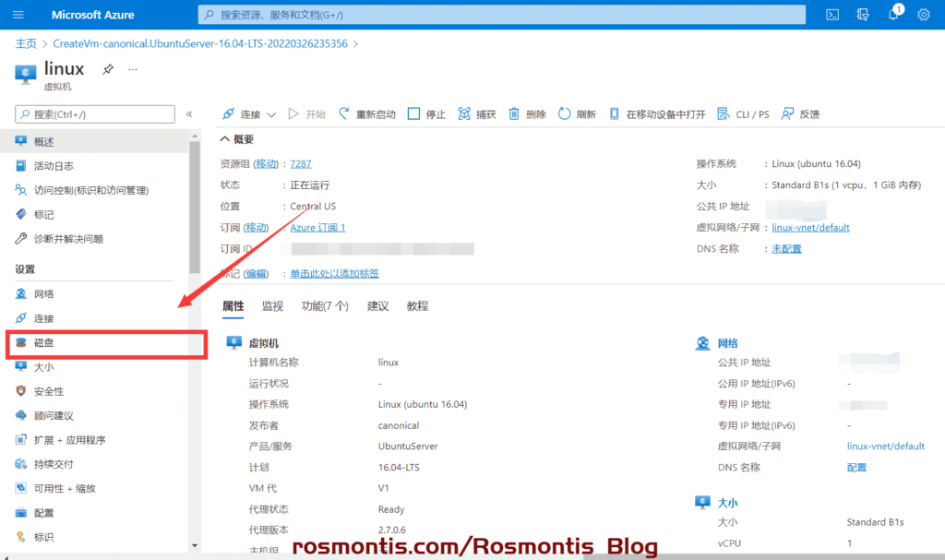Click the sidebar scrollbar down arrow

194,545
